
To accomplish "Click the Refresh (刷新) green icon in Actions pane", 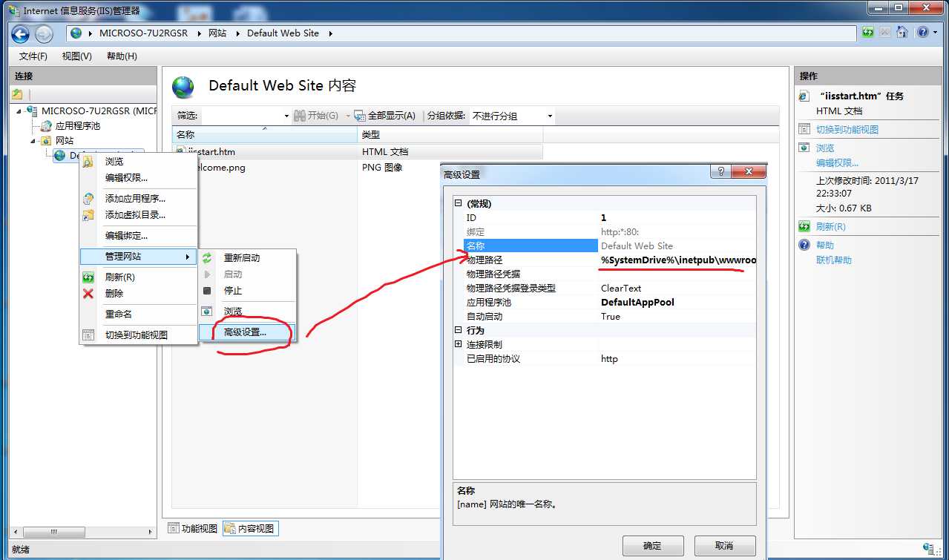I will (x=804, y=227).
